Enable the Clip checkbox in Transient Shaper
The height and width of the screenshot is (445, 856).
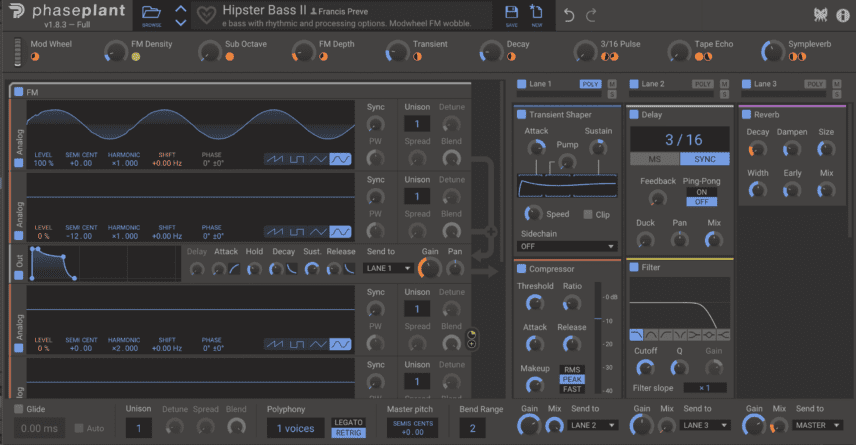tap(588, 214)
